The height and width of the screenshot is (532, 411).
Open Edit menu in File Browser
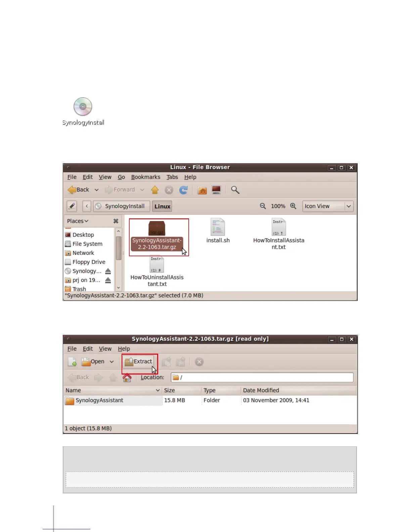88,177
